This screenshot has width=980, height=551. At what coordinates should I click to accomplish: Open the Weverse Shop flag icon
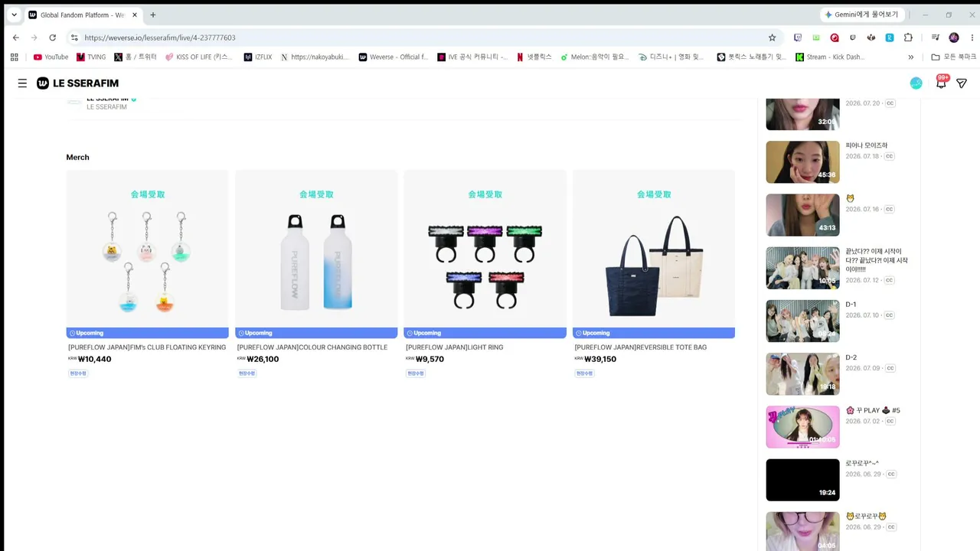pyautogui.click(x=962, y=83)
